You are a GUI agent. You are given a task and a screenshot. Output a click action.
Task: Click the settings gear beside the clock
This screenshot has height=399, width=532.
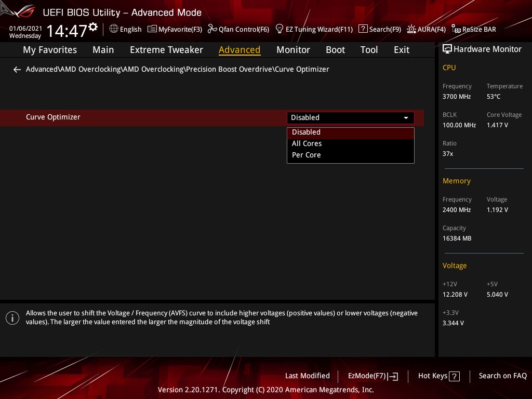coord(93,27)
